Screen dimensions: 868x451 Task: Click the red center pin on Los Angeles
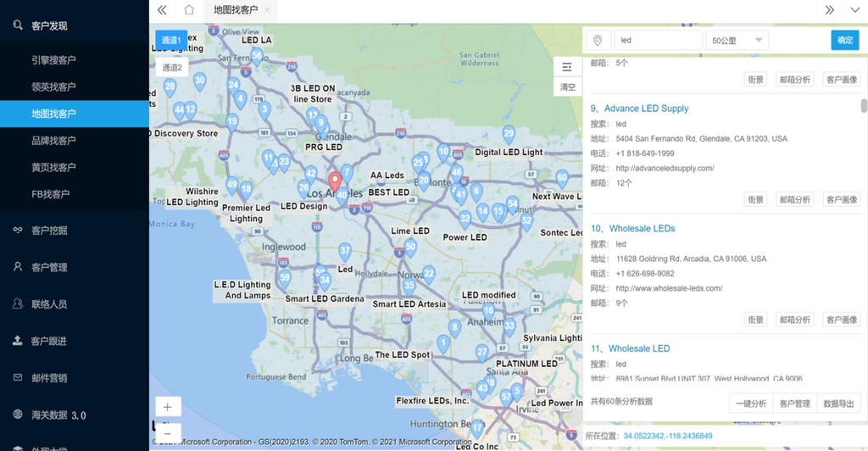point(335,181)
